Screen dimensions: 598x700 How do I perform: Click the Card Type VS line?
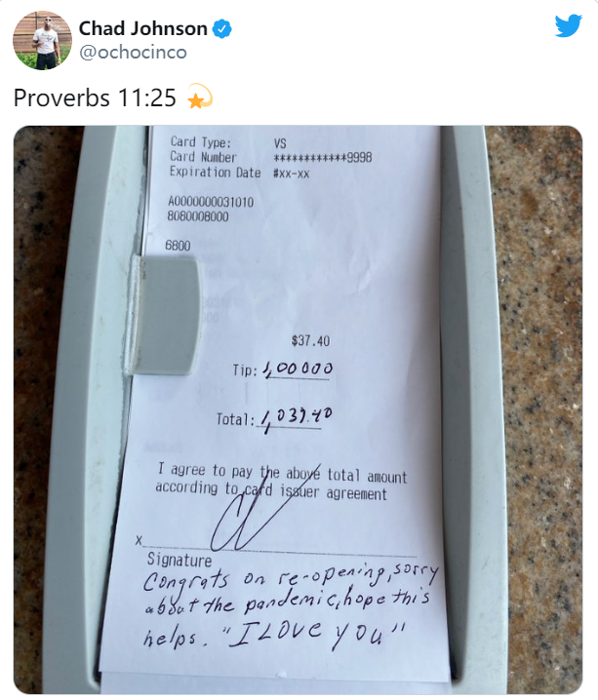[x=228, y=142]
